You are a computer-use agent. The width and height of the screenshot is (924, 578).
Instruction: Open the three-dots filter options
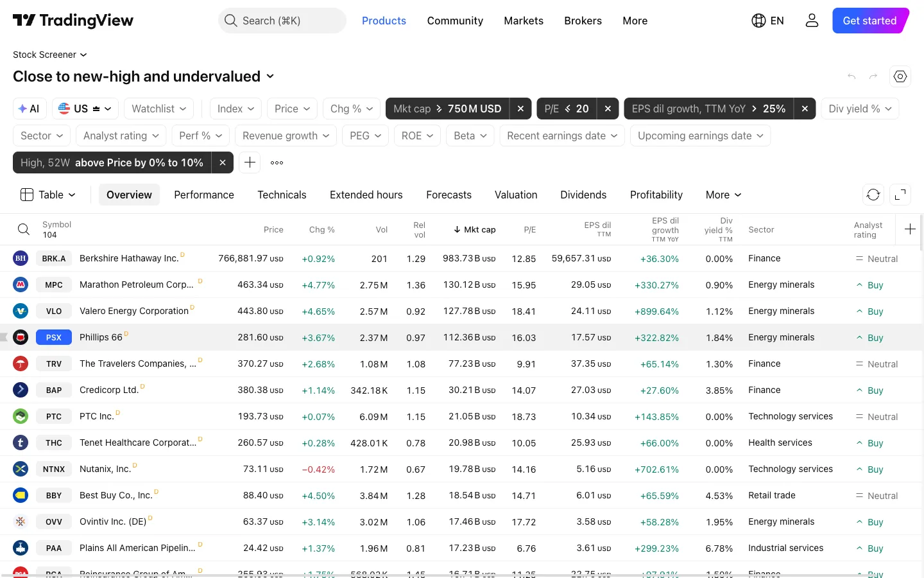coord(277,162)
